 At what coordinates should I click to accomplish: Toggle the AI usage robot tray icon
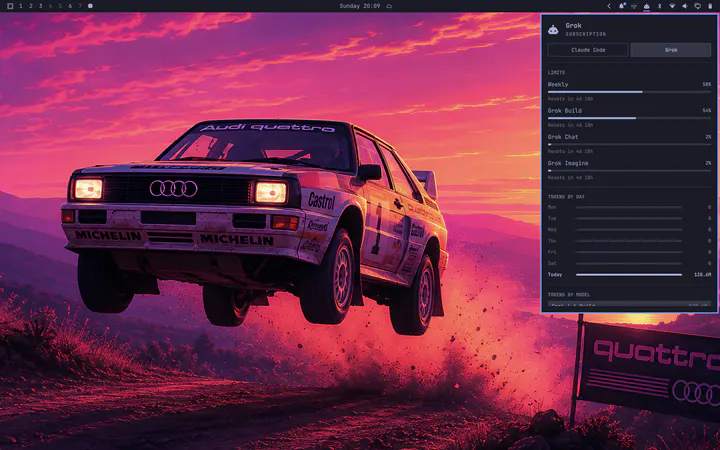647,6
